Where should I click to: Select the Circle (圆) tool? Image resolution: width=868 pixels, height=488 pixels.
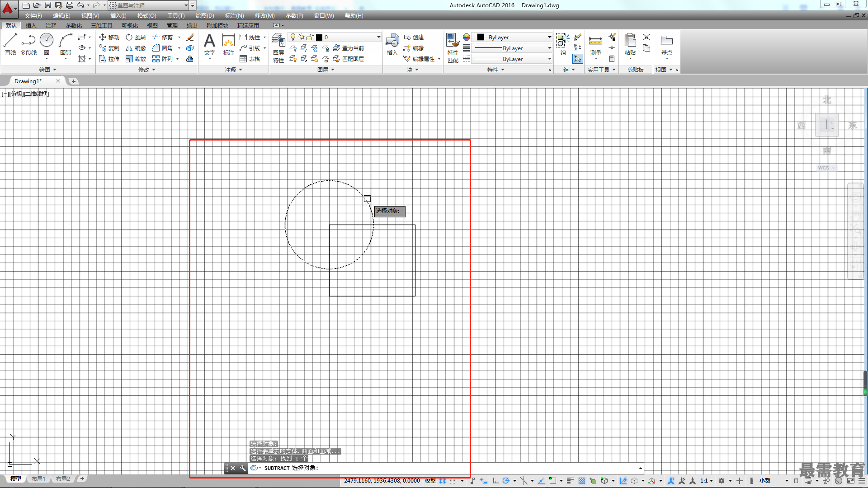[47, 44]
